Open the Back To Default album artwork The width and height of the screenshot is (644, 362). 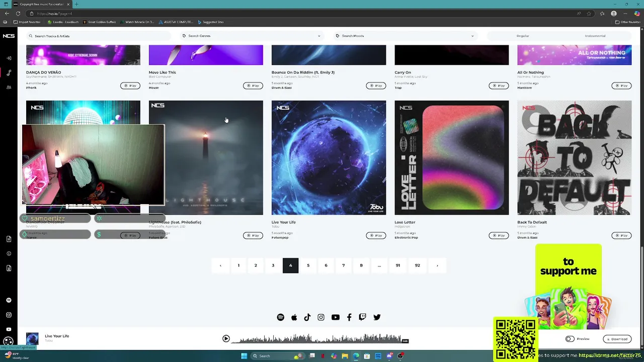click(574, 157)
